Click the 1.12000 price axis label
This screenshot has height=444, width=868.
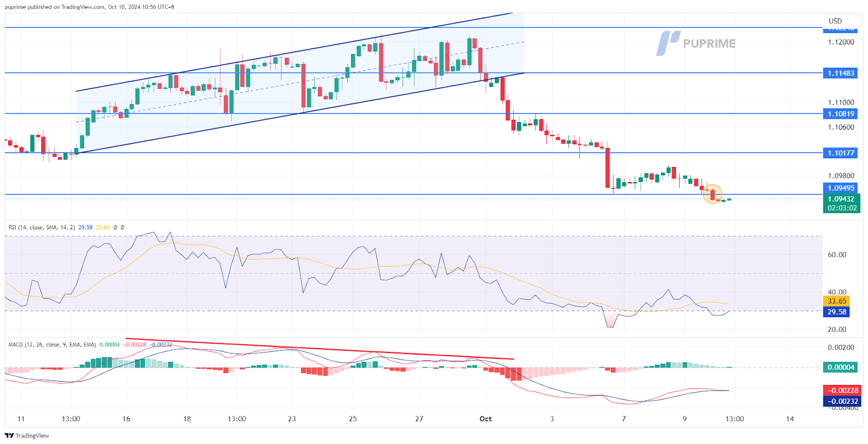pyautogui.click(x=841, y=42)
